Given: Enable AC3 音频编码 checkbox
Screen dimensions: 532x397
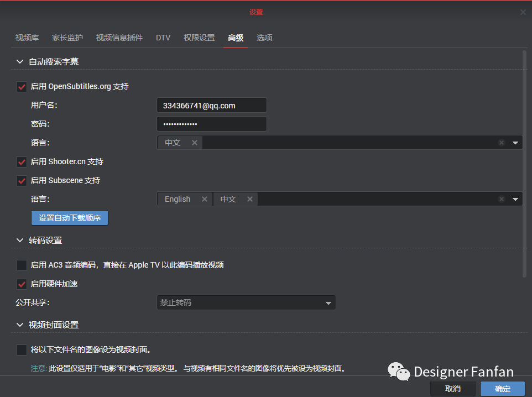Looking at the screenshot, I should pos(22,265).
